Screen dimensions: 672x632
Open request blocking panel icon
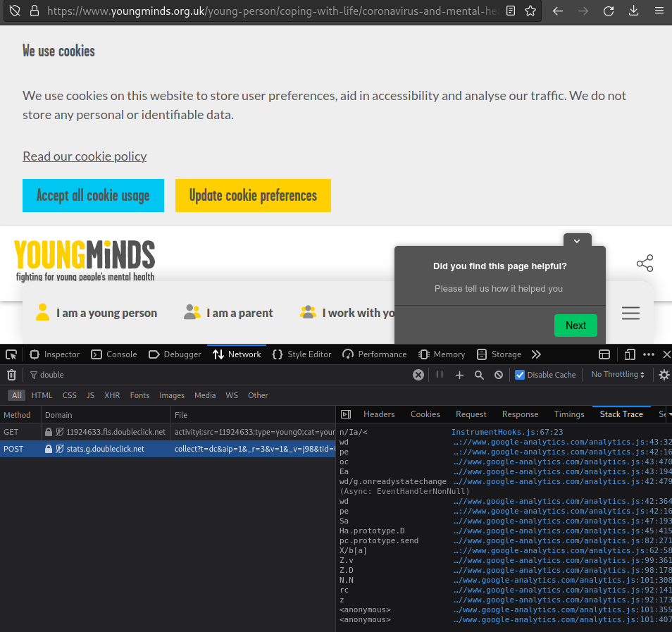click(x=499, y=375)
